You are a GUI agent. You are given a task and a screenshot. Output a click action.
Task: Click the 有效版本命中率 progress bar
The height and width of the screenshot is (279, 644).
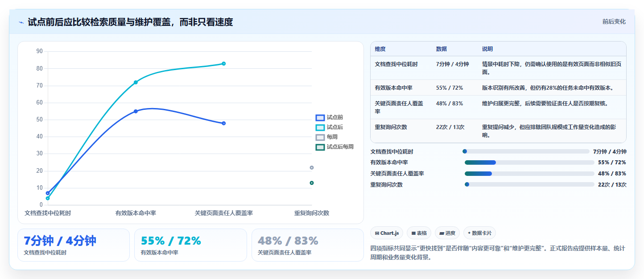(x=529, y=162)
